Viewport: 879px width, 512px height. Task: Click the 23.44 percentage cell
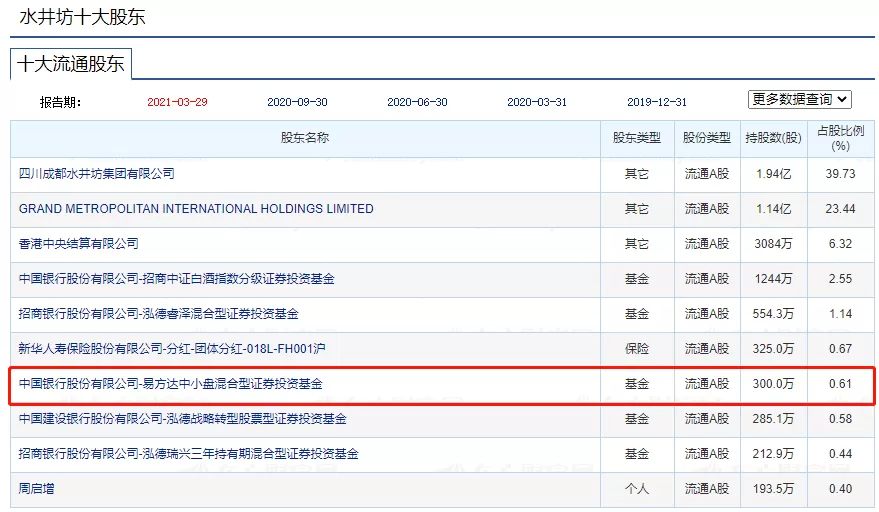[x=840, y=209]
